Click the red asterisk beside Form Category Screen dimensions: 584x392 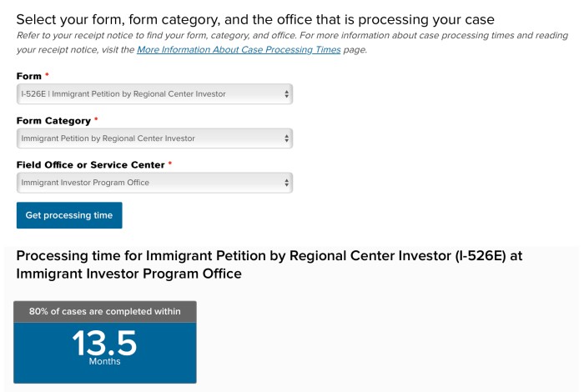[96, 120]
